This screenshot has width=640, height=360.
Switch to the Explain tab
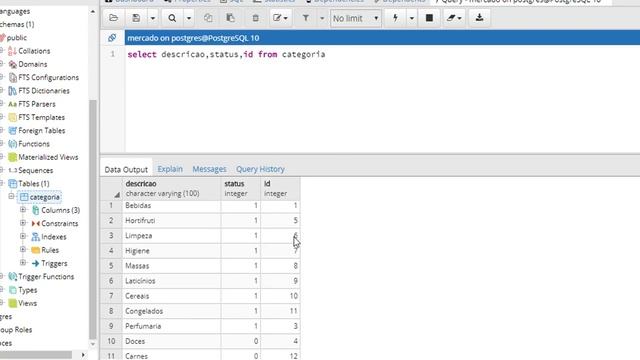point(170,169)
